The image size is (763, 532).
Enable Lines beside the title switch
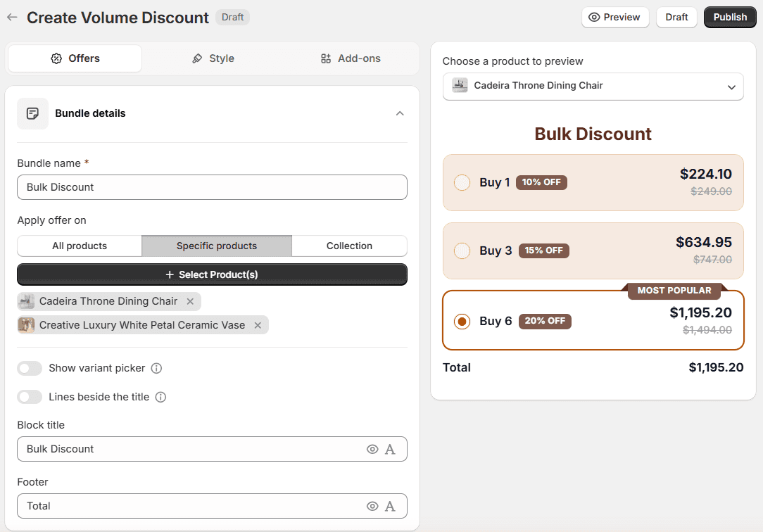pos(30,398)
